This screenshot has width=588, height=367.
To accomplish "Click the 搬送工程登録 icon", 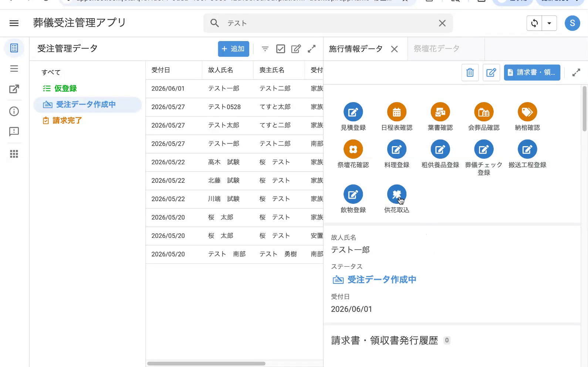I will [x=527, y=149].
